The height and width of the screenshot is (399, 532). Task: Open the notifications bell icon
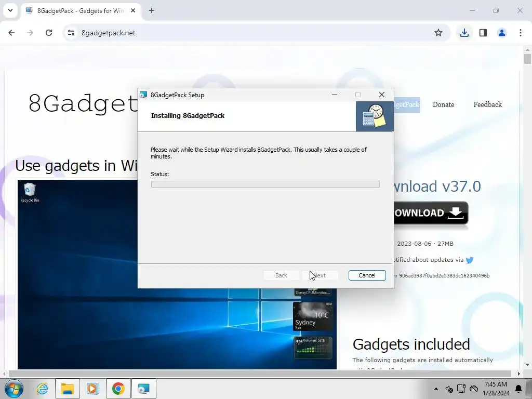pos(519,389)
